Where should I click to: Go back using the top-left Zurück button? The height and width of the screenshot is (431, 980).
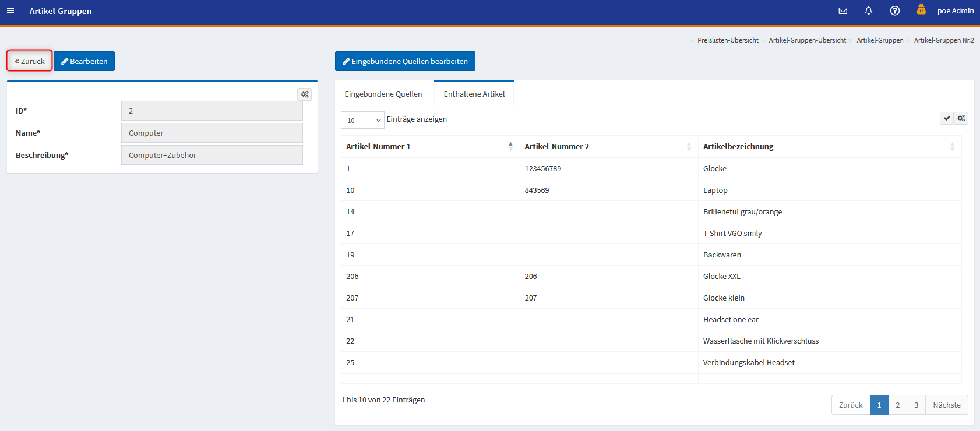(x=30, y=61)
